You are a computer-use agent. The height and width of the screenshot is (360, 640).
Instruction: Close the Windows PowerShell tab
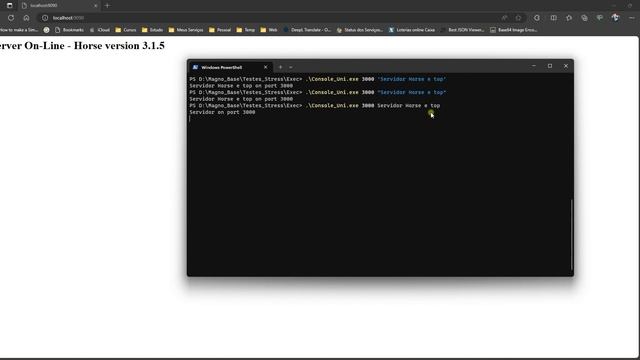click(266, 67)
